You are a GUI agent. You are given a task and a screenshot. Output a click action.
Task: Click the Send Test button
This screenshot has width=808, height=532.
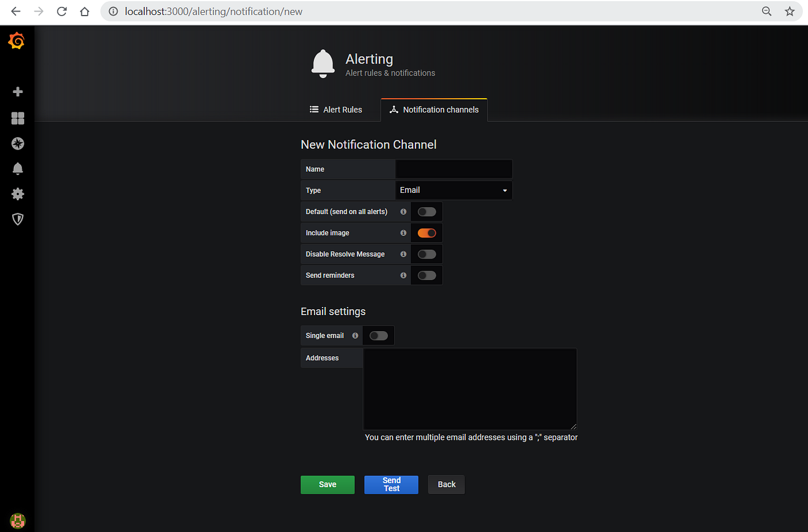click(391, 485)
